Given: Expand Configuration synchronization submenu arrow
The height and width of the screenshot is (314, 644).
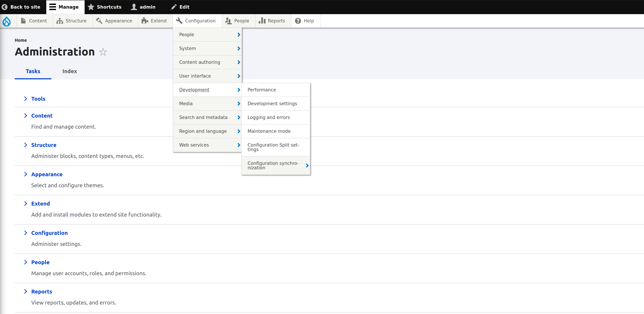Looking at the screenshot, I should [x=307, y=166].
